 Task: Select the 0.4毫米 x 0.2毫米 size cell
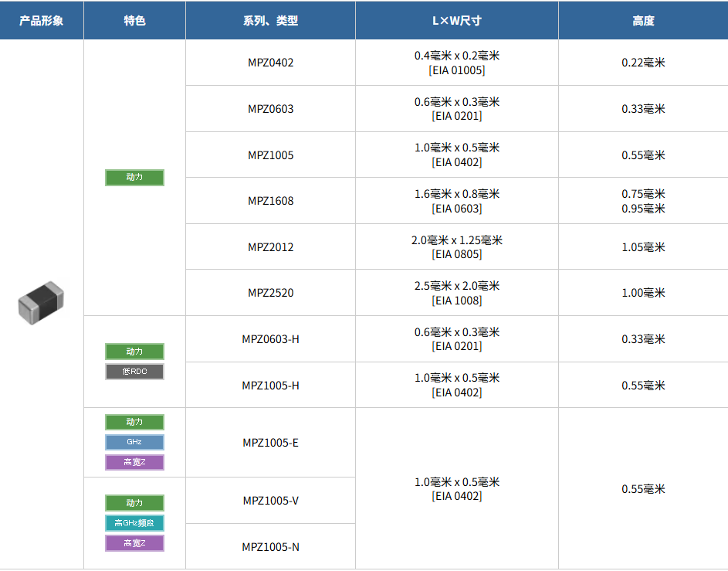(457, 63)
